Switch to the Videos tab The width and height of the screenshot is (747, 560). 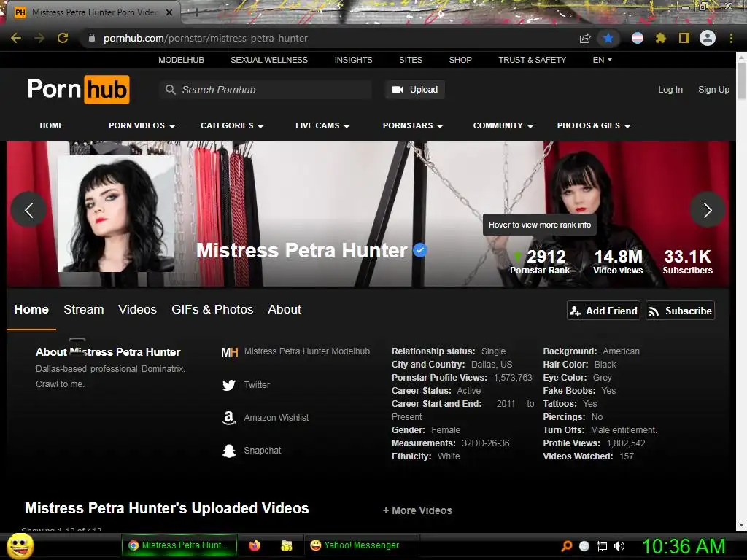pos(138,309)
